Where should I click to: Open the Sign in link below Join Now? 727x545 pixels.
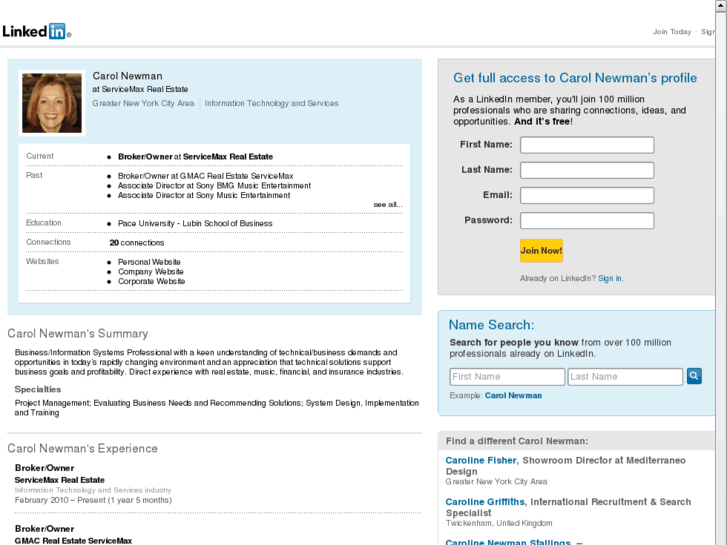click(610, 278)
